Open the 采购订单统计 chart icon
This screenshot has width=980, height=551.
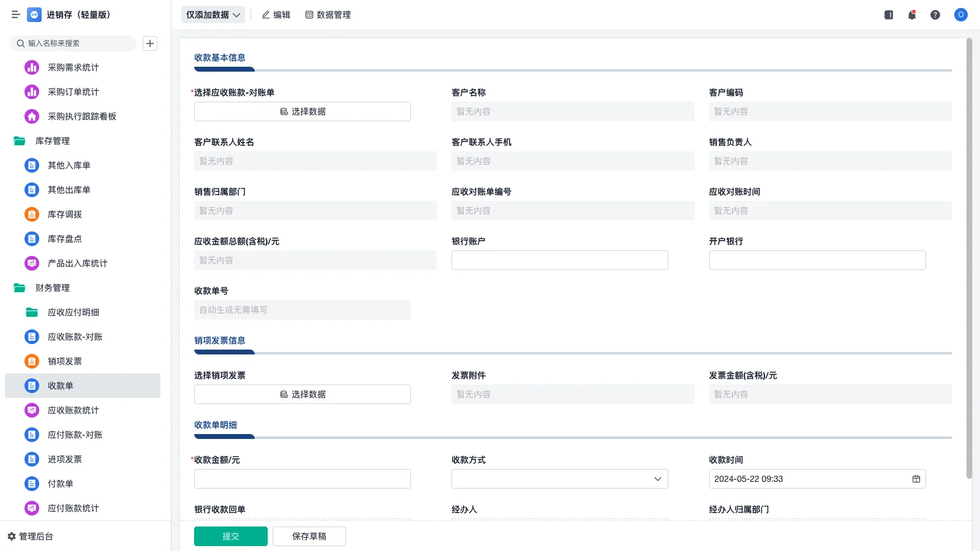tap(32, 92)
